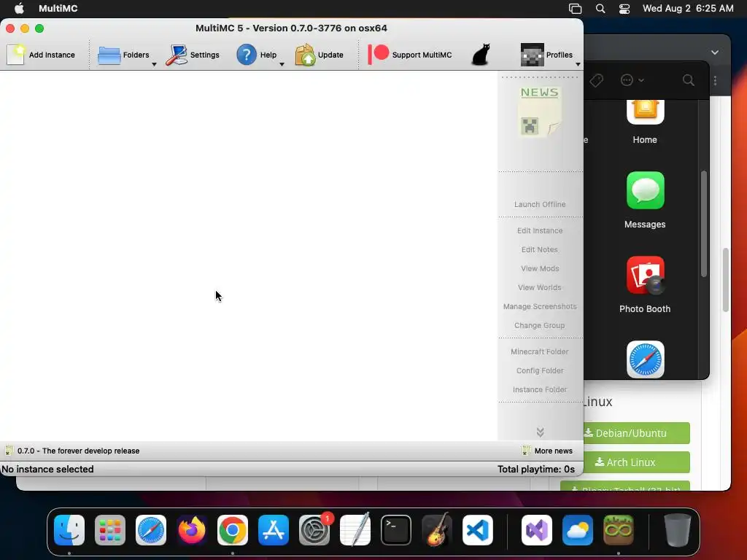Click the date and time in menu bar
The image size is (747, 560).
coord(688,9)
